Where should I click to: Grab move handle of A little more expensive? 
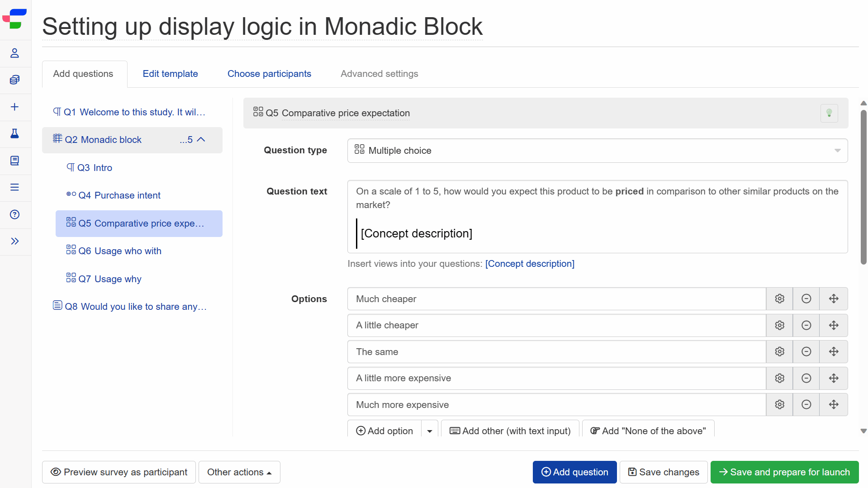tap(834, 378)
